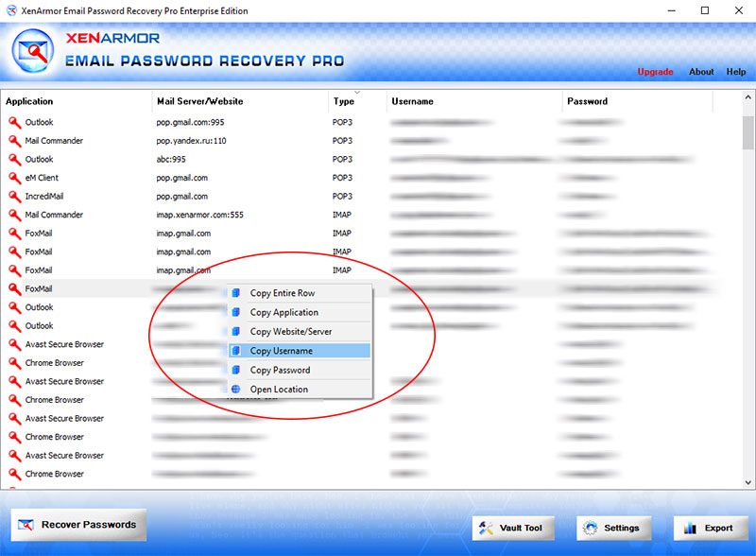The width and height of the screenshot is (756, 556).
Task: Click the key icon for Outlook pop.gmail.com:995 row
Action: [15, 123]
